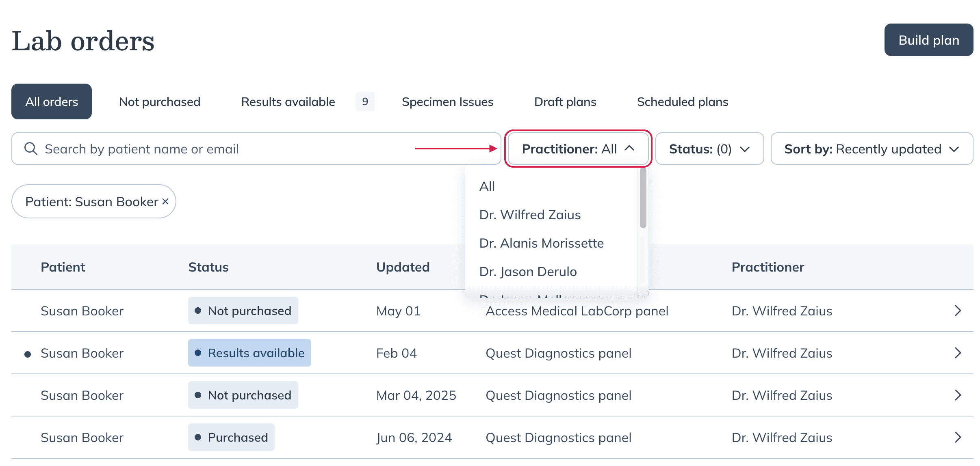Click the unread dot beside Susan Booker
Image resolution: width=980 pixels, height=466 pixels.
28,354
